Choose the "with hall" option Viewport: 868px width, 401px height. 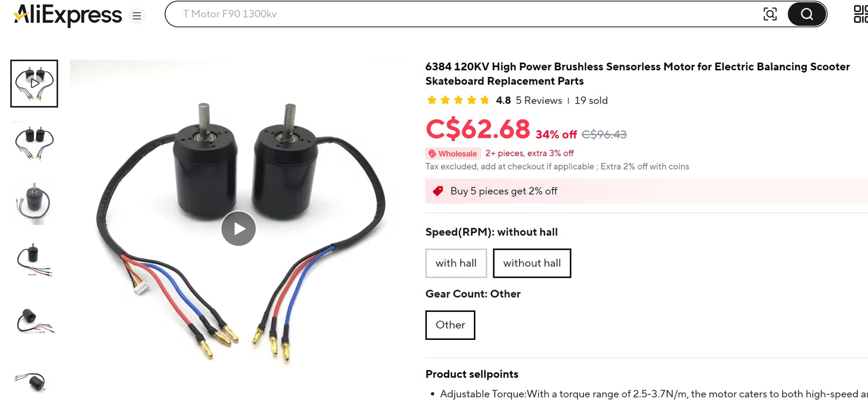456,263
